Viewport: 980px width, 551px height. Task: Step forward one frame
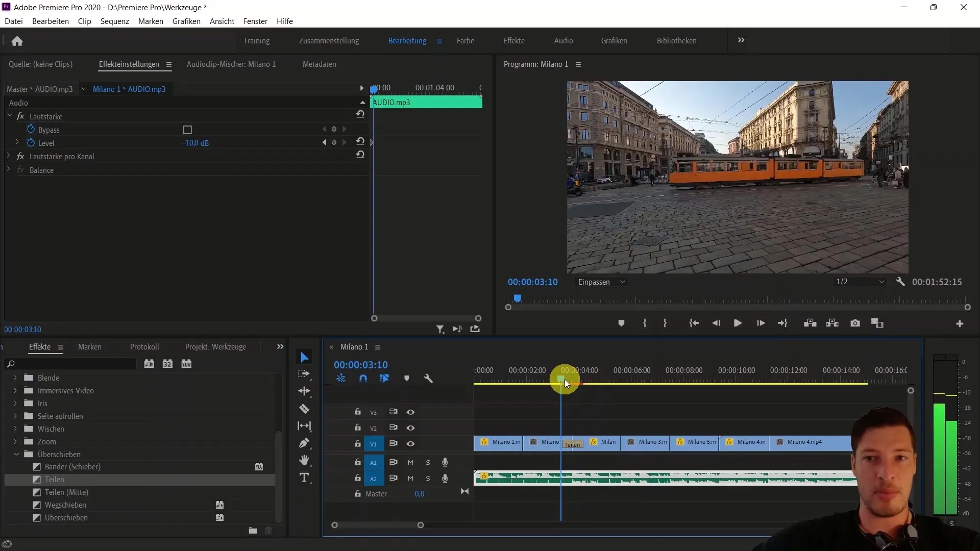pyautogui.click(x=761, y=323)
